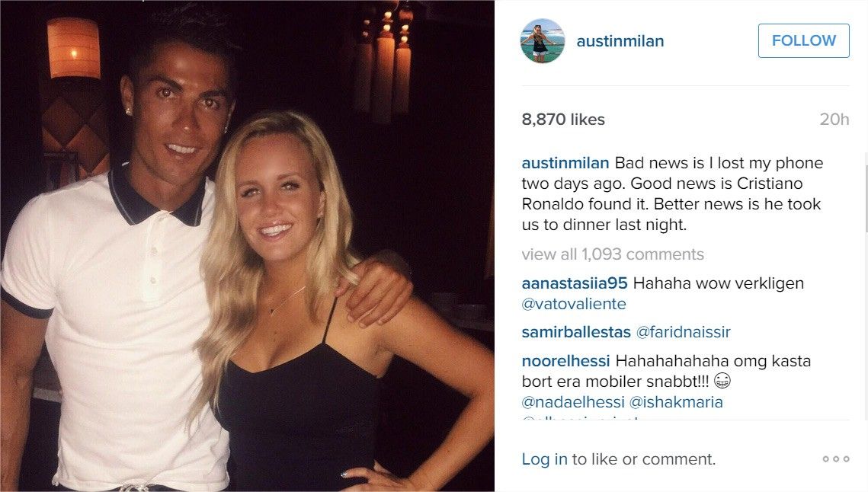Click the @vatovaliente mention

pyautogui.click(x=574, y=304)
